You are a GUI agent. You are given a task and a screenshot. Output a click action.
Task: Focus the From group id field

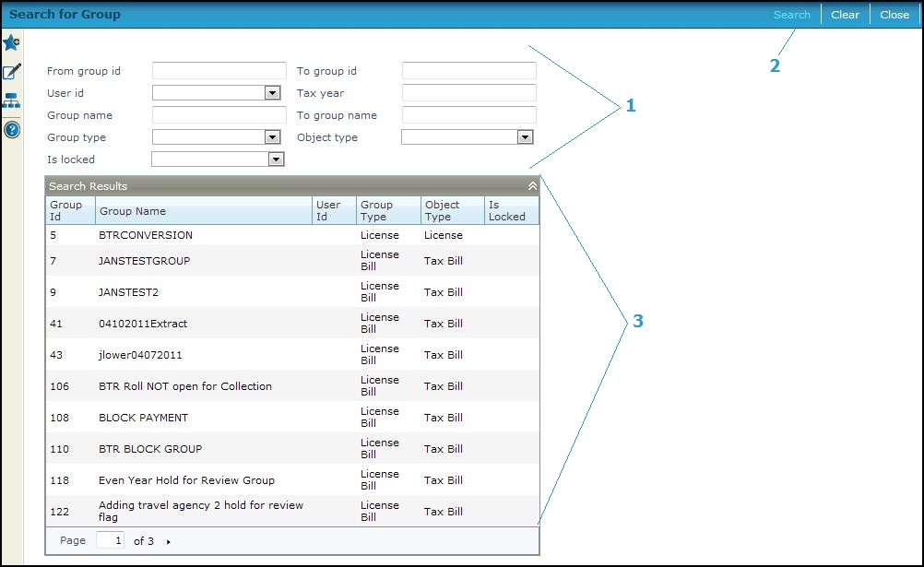(x=219, y=71)
